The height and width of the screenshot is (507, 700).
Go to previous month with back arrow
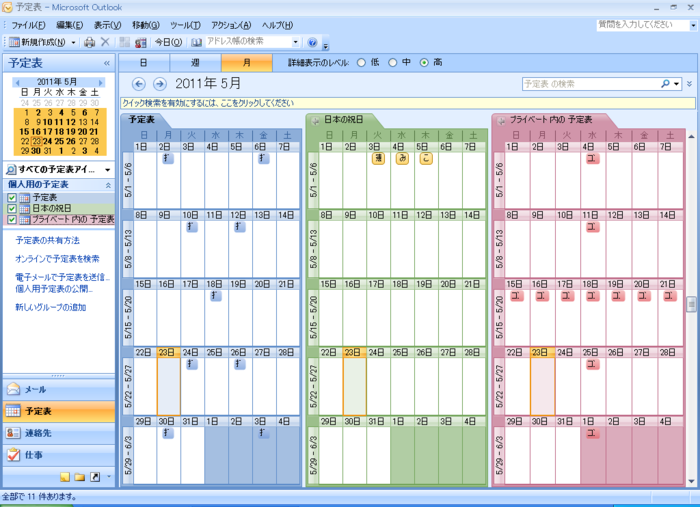point(139,83)
